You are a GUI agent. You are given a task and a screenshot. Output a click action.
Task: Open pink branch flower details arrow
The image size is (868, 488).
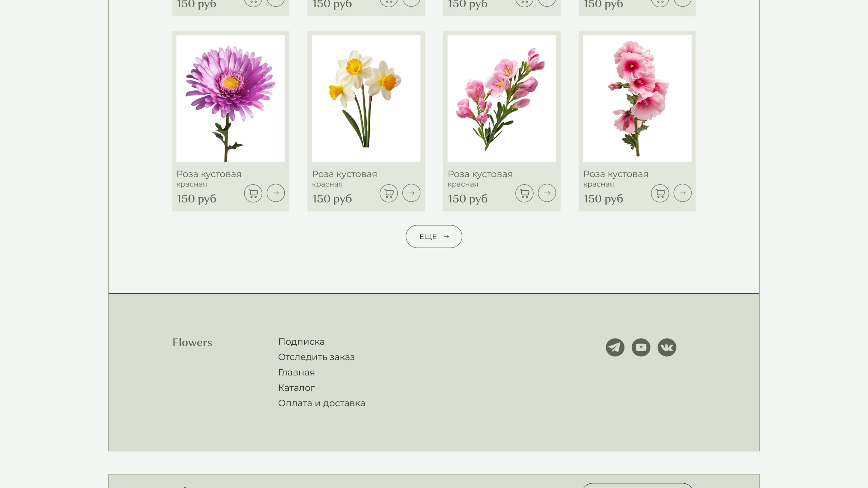(x=547, y=193)
